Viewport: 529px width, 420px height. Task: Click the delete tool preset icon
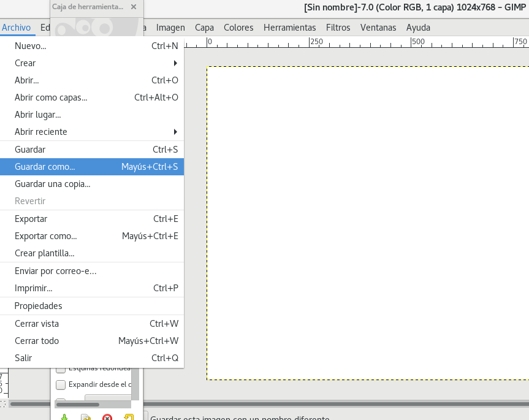tap(107, 417)
